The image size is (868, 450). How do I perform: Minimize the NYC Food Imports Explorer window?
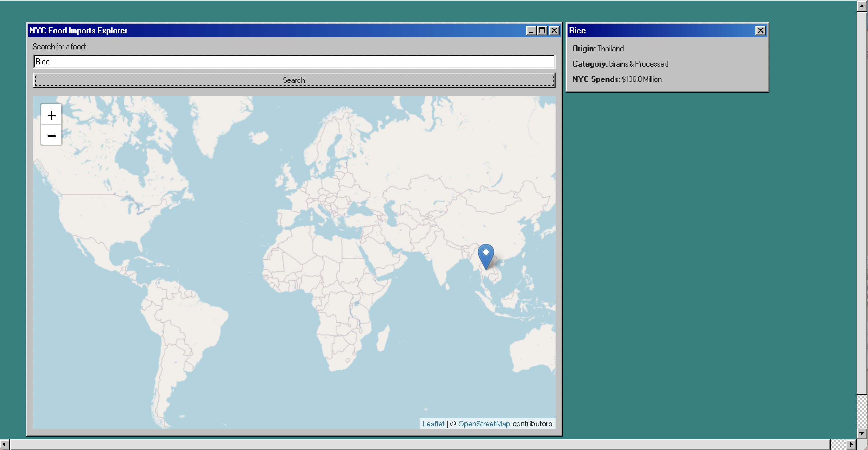click(x=531, y=31)
